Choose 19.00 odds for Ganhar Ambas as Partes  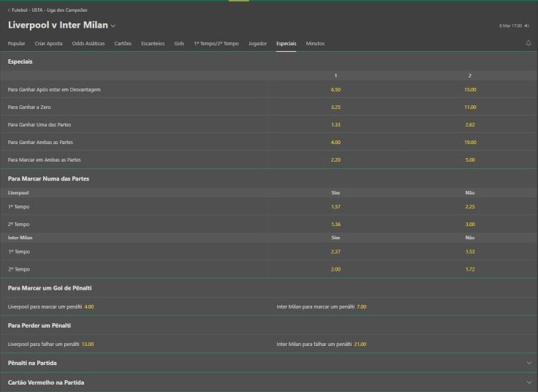[470, 142]
